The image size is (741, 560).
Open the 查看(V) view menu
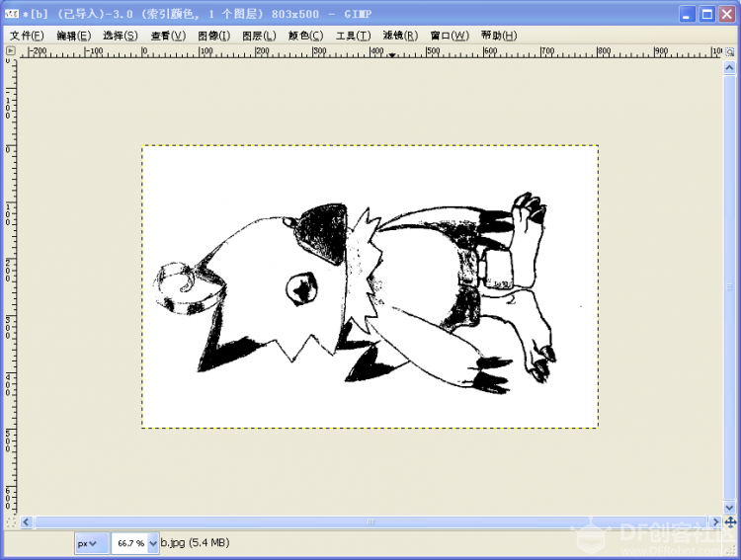[168, 36]
